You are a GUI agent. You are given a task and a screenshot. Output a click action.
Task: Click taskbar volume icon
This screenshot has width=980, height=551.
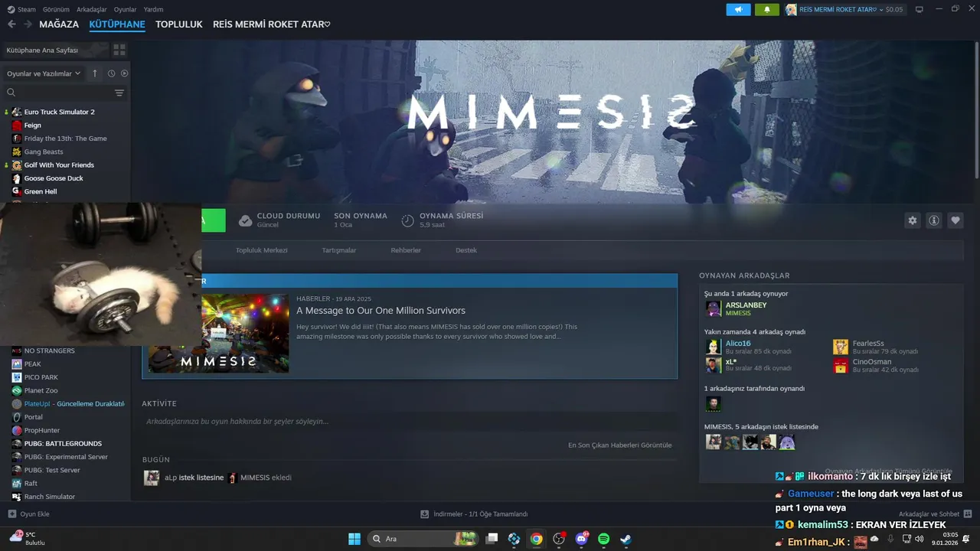pos(919,539)
